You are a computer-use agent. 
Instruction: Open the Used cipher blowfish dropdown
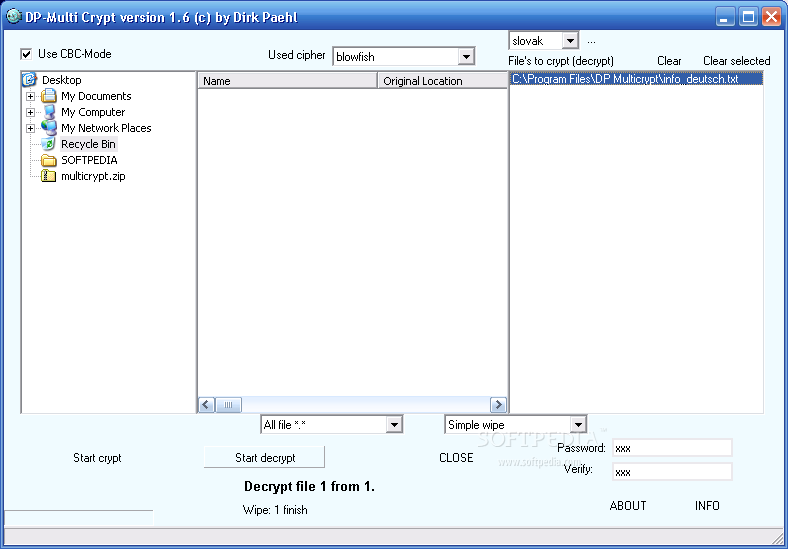pyautogui.click(x=466, y=56)
